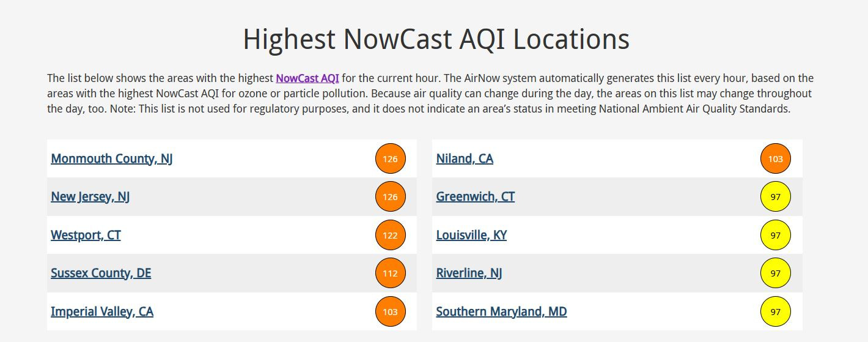Open Riverline, NJ location page
Image resolution: width=868 pixels, height=342 pixels.
click(x=469, y=273)
